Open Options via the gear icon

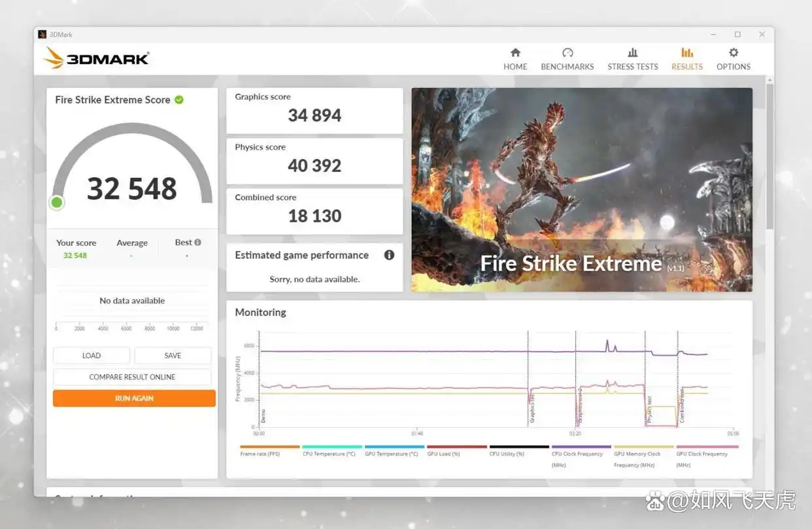[733, 53]
